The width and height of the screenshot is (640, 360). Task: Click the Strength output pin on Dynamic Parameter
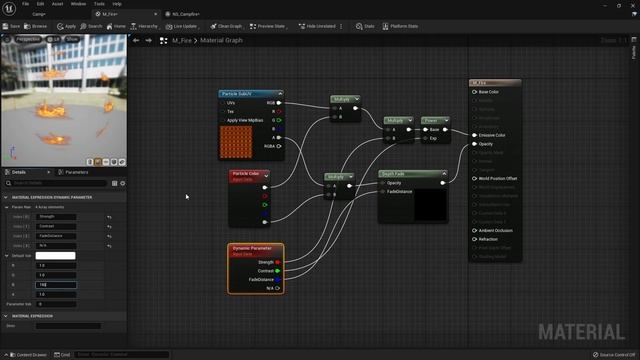[278, 262]
